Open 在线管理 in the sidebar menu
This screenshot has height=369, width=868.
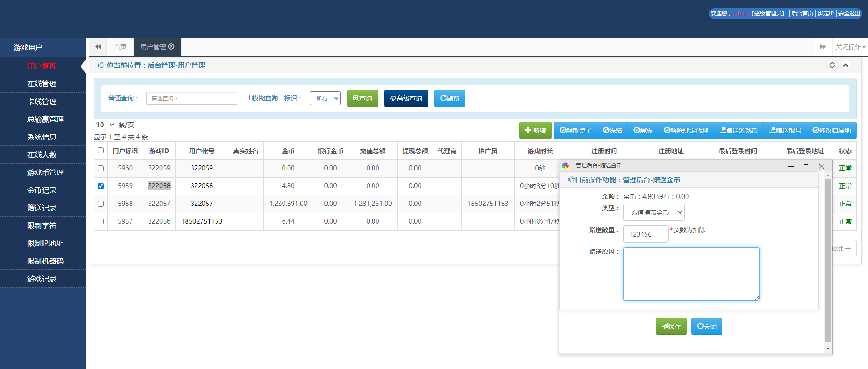pyautogui.click(x=42, y=84)
